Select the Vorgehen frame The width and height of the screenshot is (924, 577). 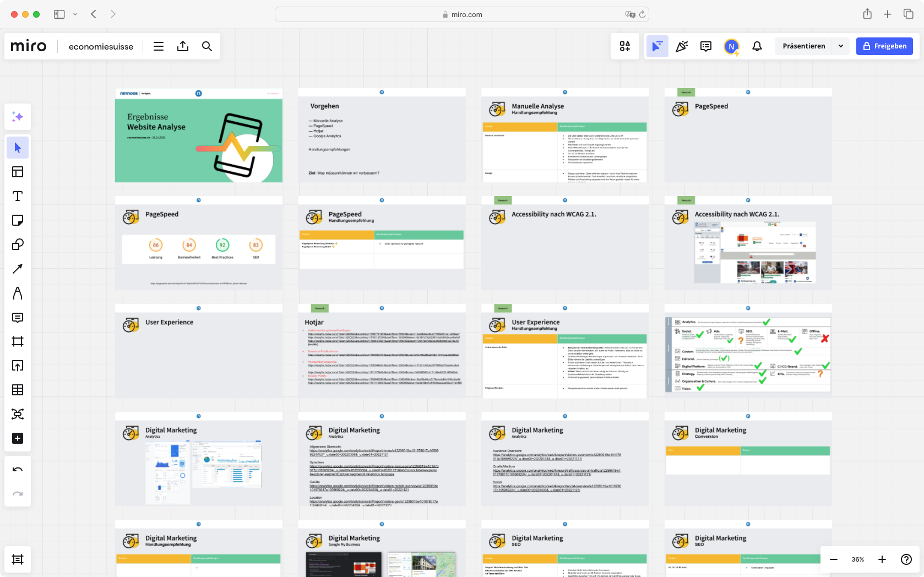382,135
